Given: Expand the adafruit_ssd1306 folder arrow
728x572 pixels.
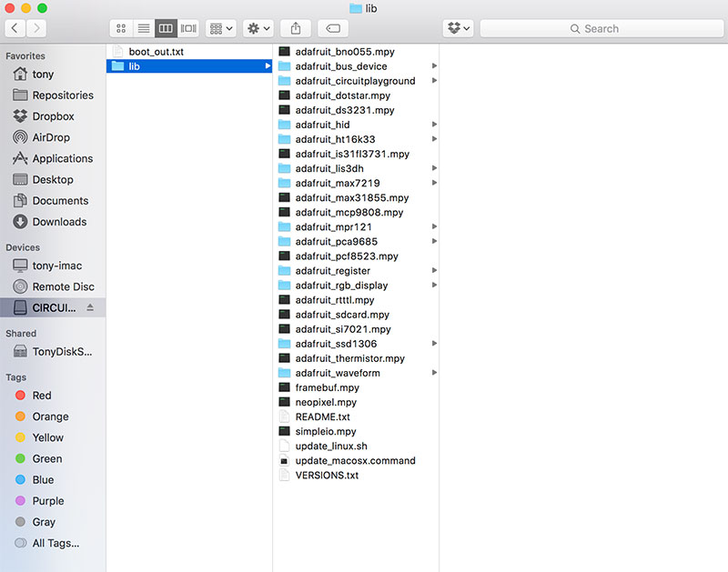Looking at the screenshot, I should [434, 344].
